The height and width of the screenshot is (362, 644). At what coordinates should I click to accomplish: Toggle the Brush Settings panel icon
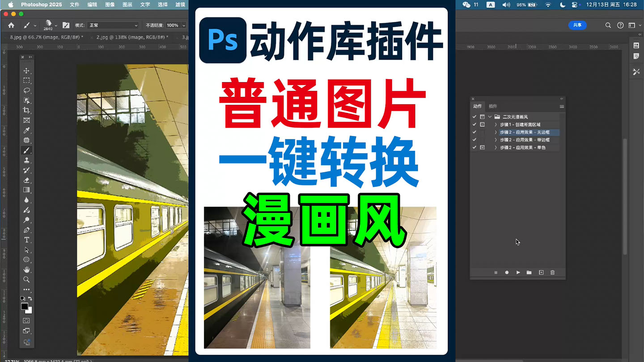point(66,25)
